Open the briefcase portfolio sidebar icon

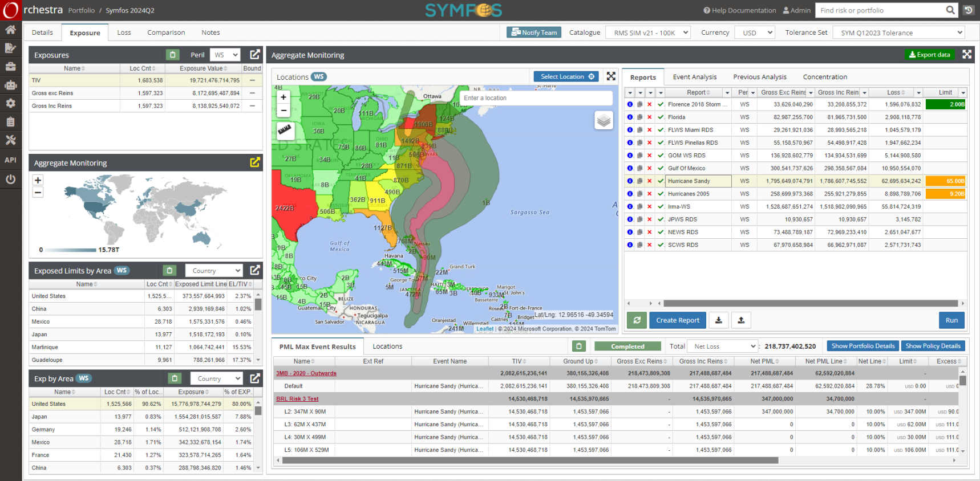[10, 67]
